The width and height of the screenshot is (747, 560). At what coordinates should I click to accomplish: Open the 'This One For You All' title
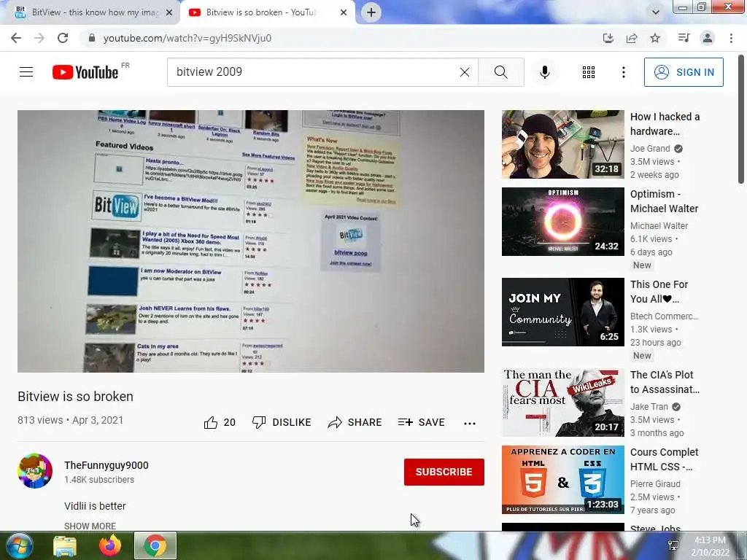[659, 292]
